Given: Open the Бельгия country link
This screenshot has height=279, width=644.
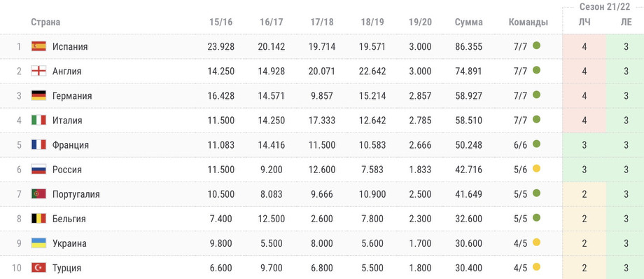Looking at the screenshot, I should (x=69, y=219).
